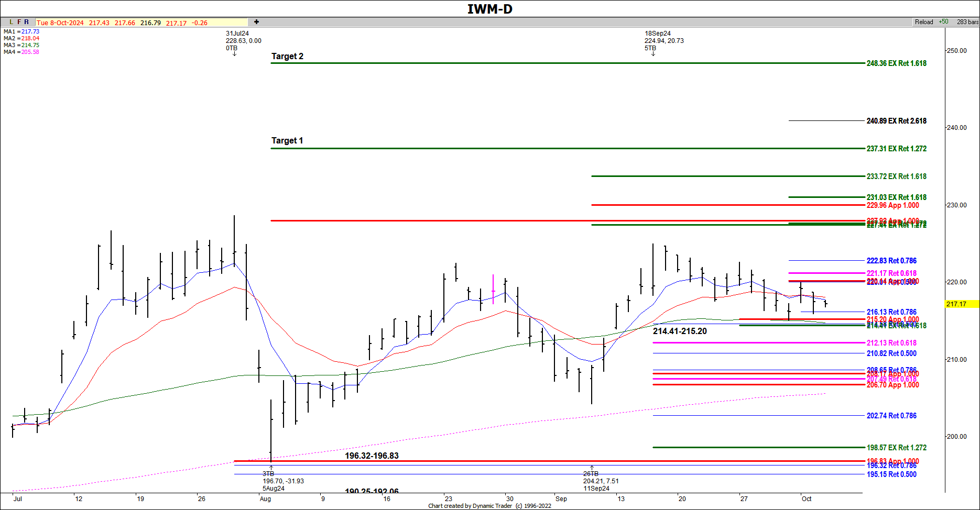Click the 248.36 EX Ret 1.618 level label
The image size is (980, 510).
(x=896, y=63)
